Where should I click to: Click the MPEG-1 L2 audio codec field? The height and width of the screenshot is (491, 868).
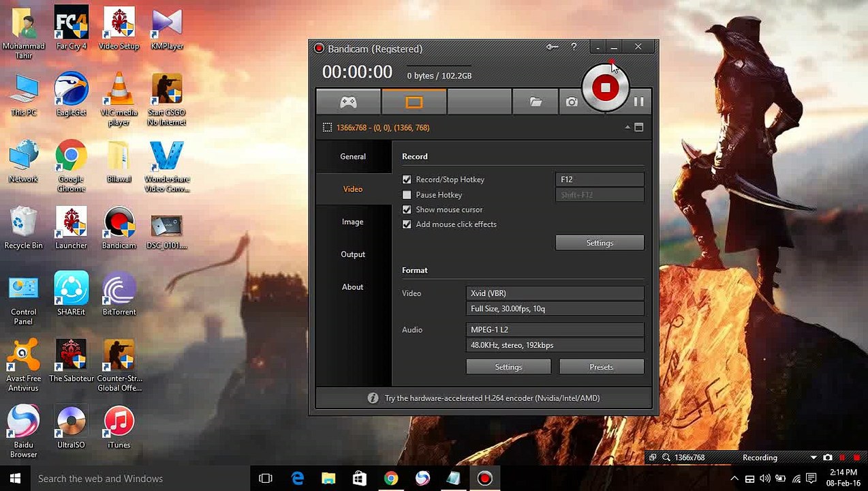click(555, 329)
